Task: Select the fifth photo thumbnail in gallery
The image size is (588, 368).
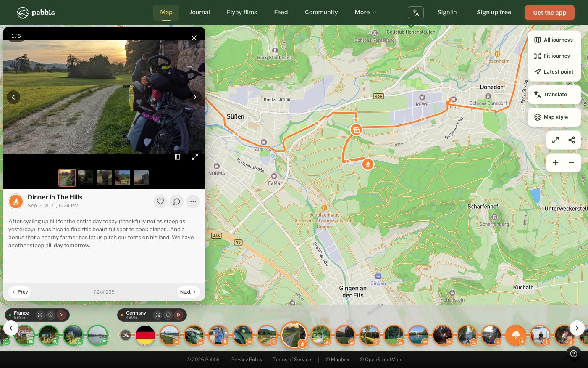Action: coord(141,178)
